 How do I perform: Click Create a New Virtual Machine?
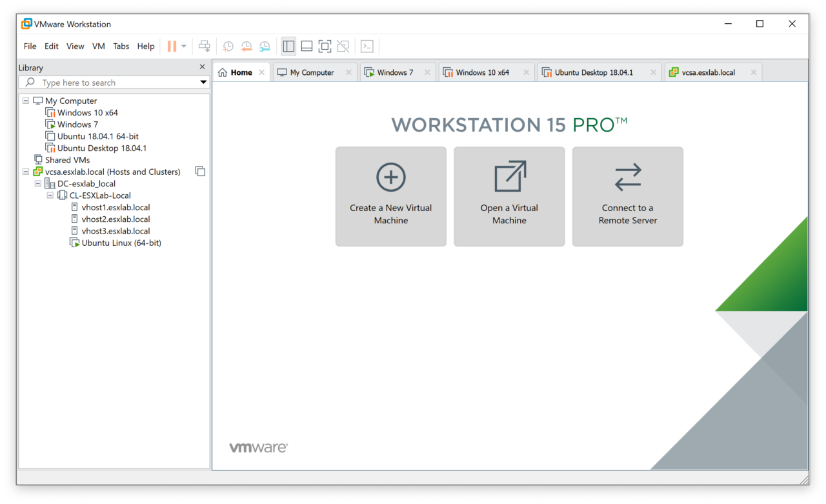point(390,196)
